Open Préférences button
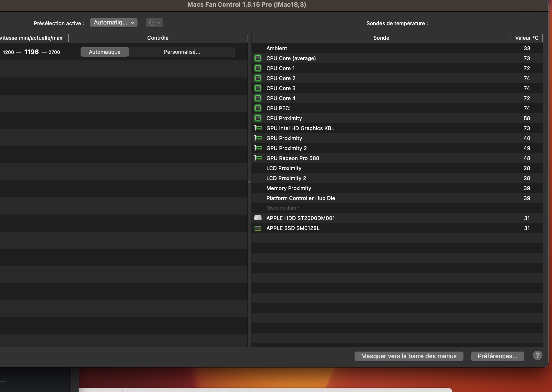This screenshot has width=552, height=392. click(497, 356)
